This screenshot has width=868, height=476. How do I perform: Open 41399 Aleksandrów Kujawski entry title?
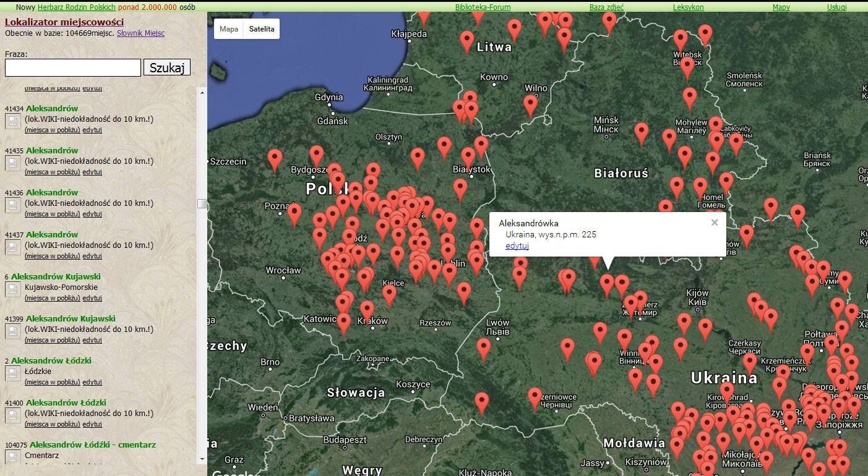71,319
